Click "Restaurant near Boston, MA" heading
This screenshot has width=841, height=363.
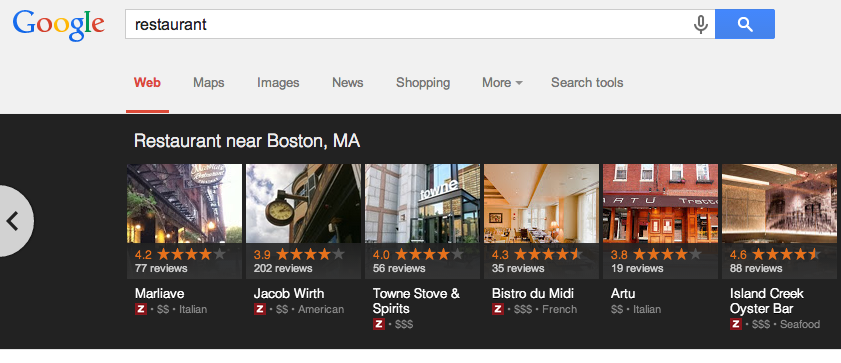pos(247,141)
